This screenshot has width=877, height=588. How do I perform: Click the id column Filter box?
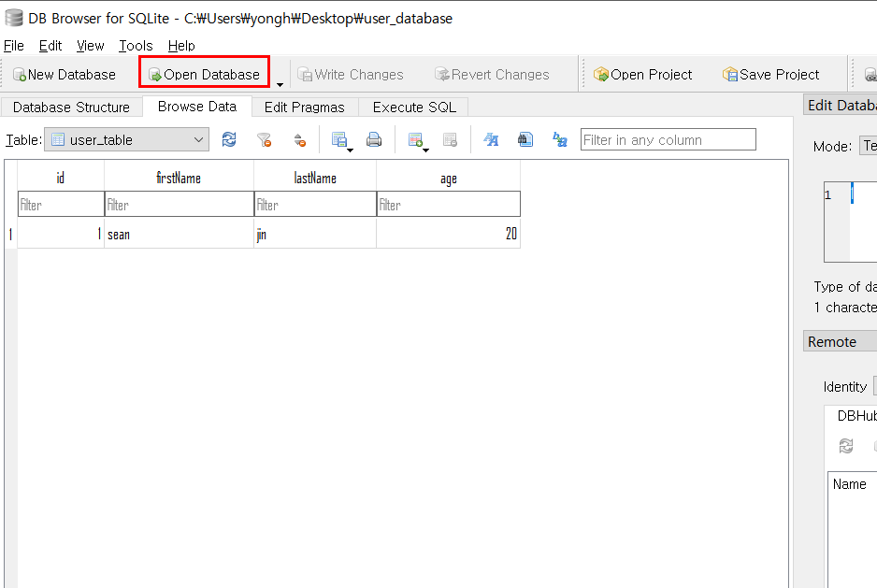[x=61, y=204]
